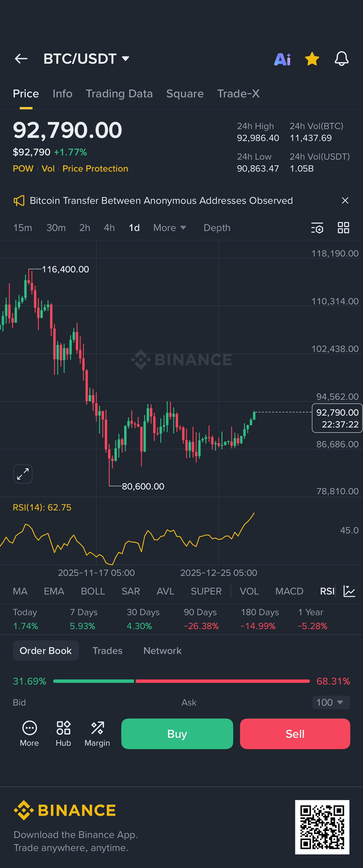Select the 30m interval
Viewport: 363px width, 868px height.
pos(56,228)
